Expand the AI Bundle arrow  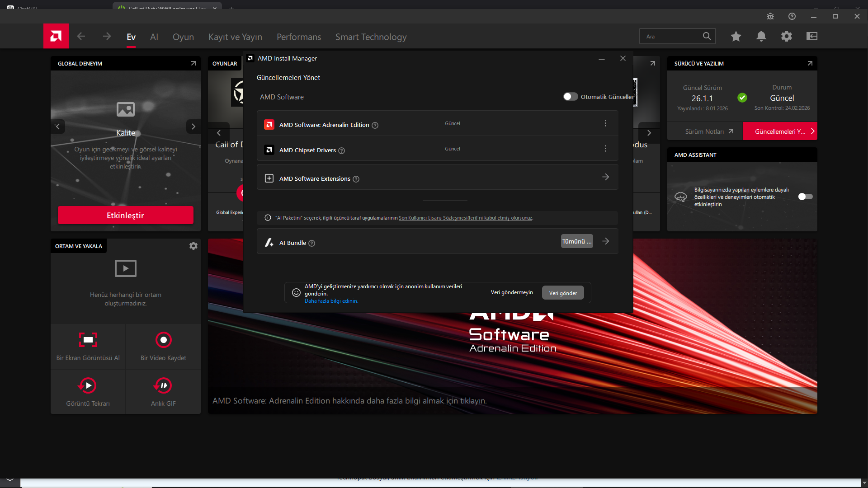coord(605,241)
